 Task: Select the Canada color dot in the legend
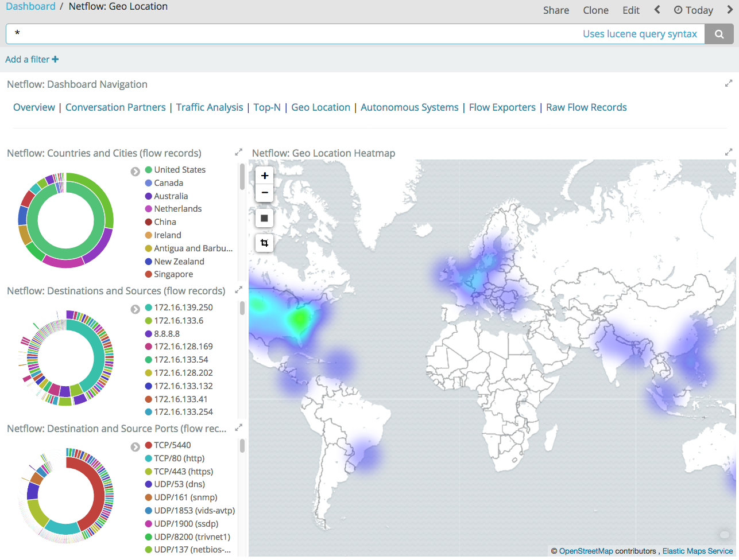(149, 182)
